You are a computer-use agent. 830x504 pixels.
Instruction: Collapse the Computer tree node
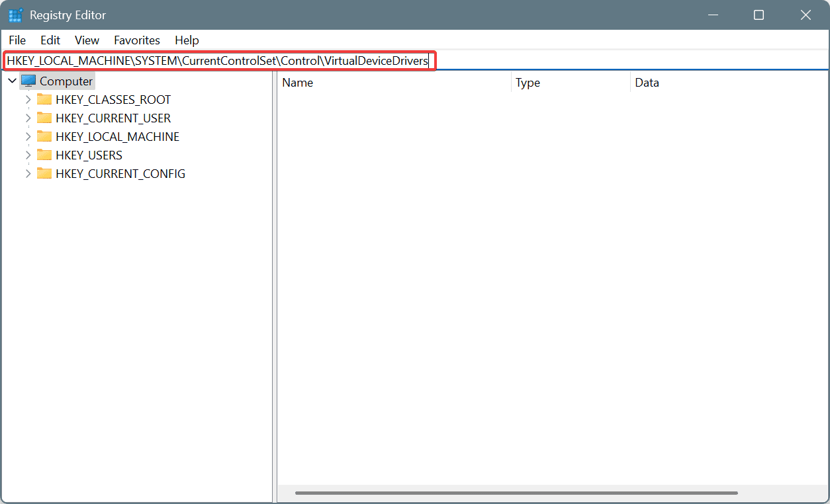click(12, 81)
